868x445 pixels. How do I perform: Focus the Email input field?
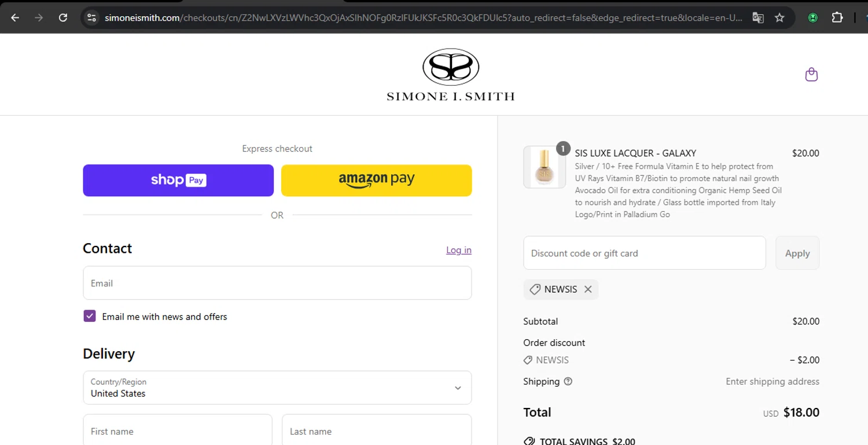[x=277, y=283]
